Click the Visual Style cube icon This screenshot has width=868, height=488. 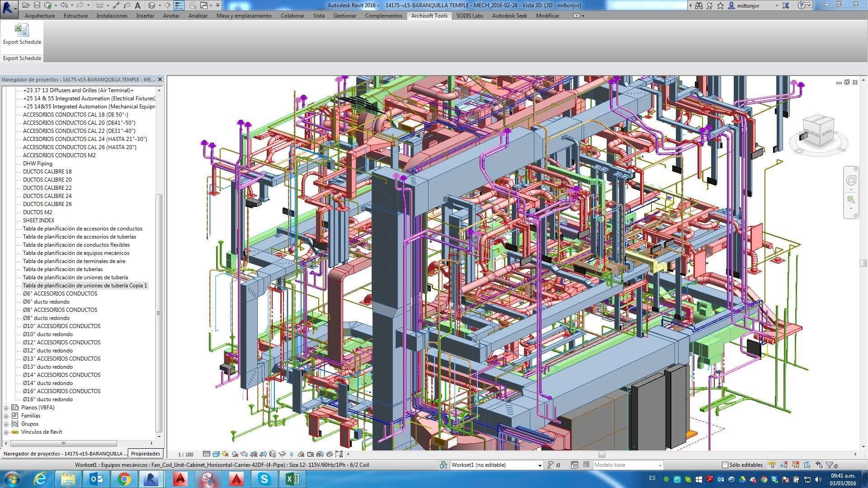tap(216, 454)
